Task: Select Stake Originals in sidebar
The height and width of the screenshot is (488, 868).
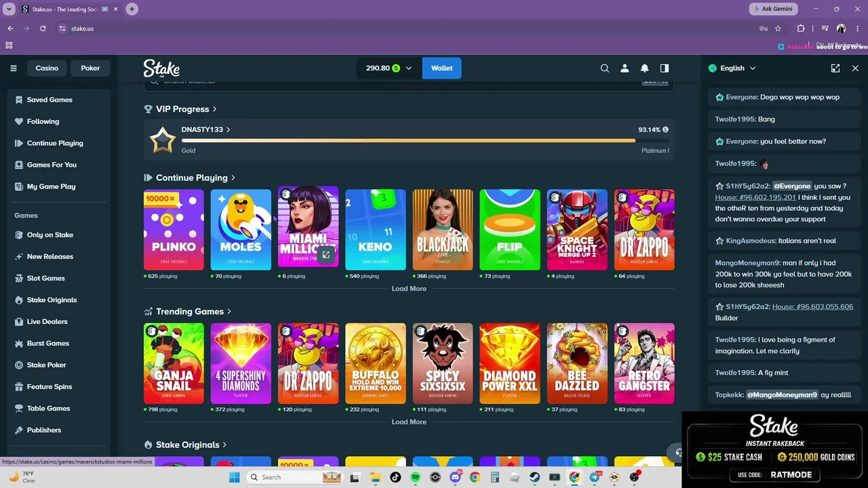Action: pos(52,300)
